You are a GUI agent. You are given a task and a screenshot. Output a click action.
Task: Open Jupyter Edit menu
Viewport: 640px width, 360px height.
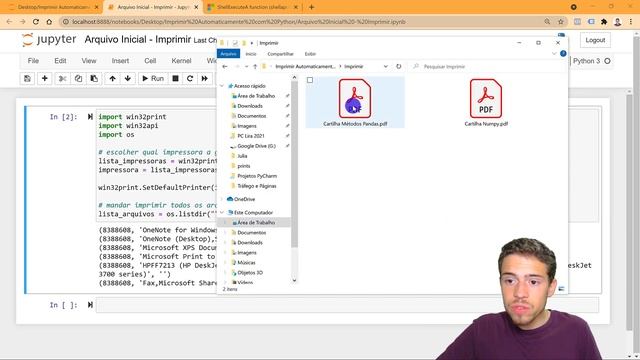(60, 61)
